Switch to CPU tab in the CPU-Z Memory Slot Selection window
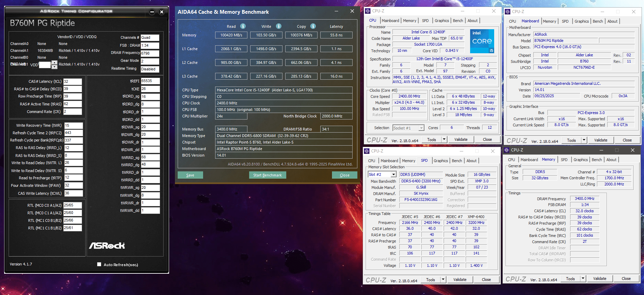Screen dimensions: 644x295 pos(371,161)
